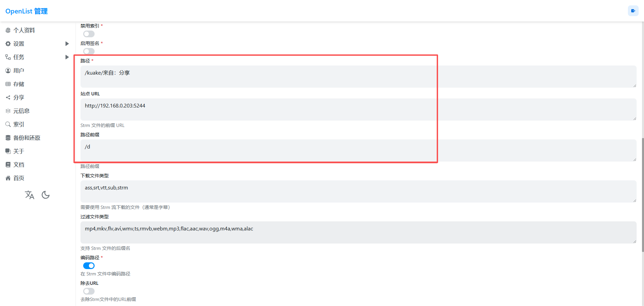Click the page vertical scrollbar
644x306 pixels.
(x=642, y=195)
